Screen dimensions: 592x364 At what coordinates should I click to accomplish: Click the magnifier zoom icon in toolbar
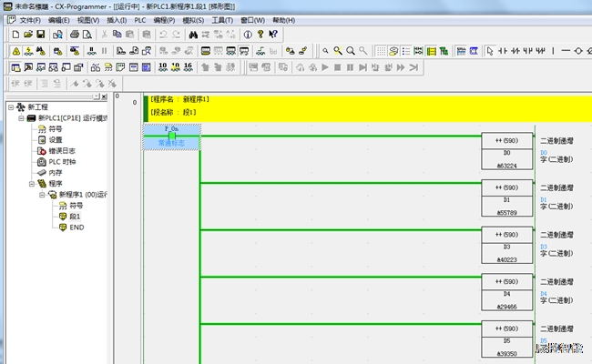(338, 50)
